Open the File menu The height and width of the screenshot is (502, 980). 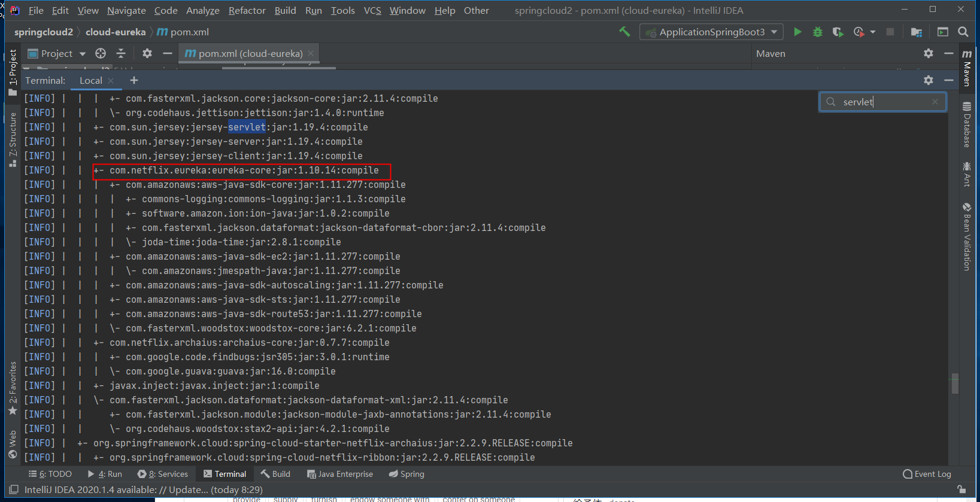pyautogui.click(x=36, y=10)
